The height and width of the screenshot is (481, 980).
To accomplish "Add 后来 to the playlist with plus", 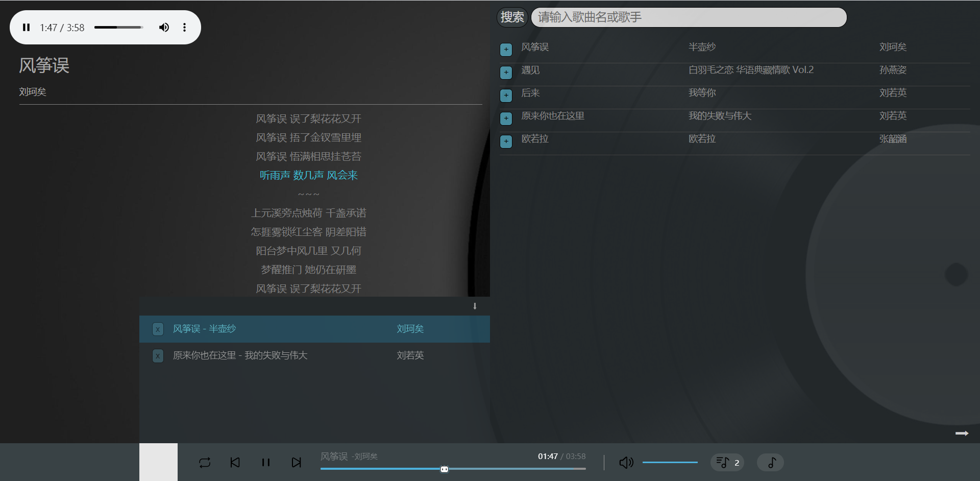I will [x=506, y=95].
